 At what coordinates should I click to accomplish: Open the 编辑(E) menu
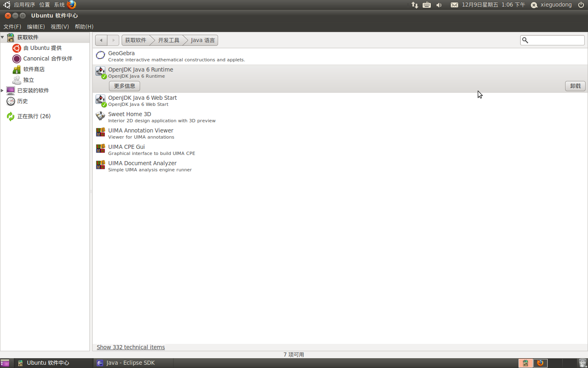pos(36,27)
